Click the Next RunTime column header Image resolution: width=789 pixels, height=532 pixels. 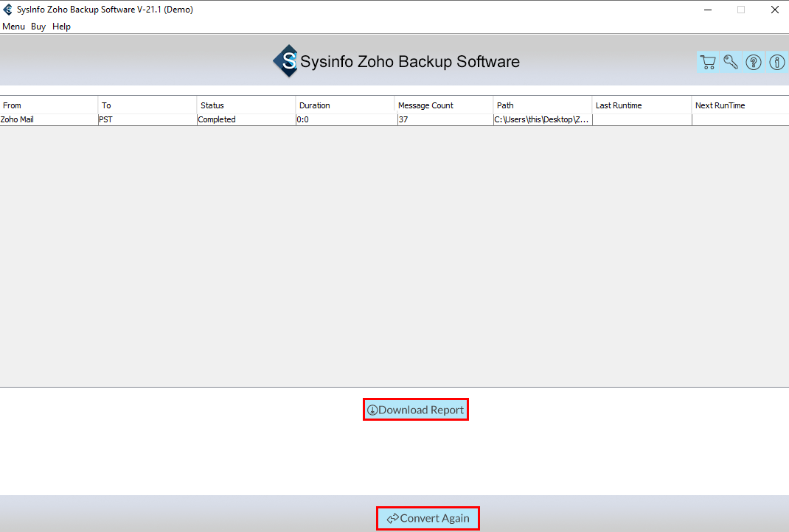(x=740, y=105)
